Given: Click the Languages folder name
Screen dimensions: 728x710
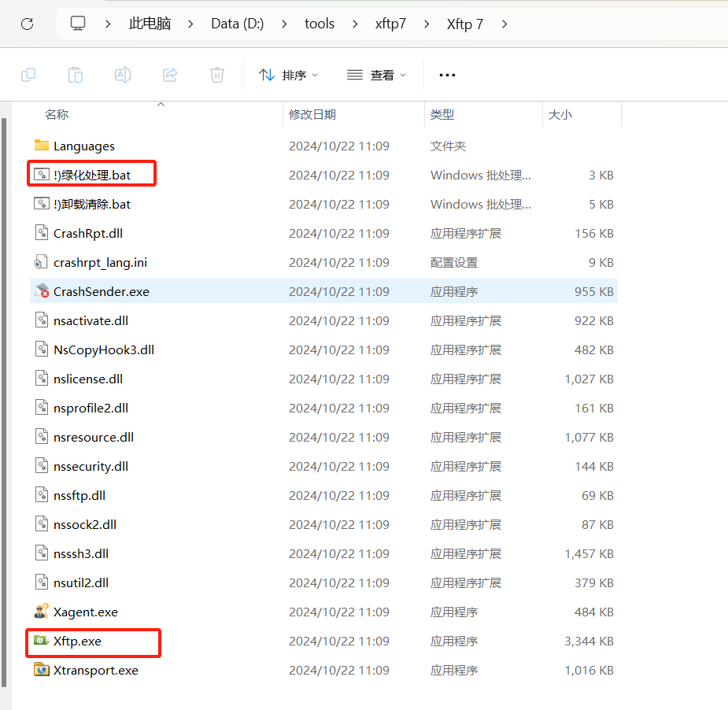Looking at the screenshot, I should [x=84, y=146].
